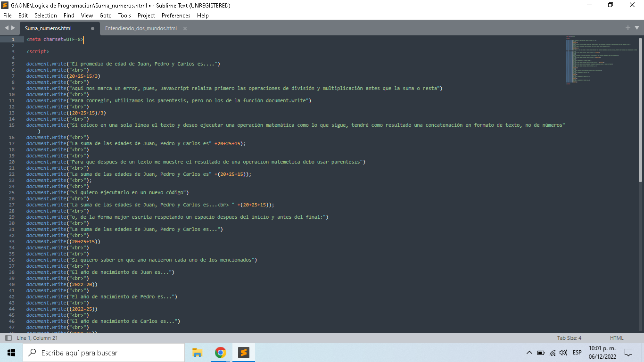
Task: Click the taskbar search box "Escribe aquí para buscar"
Action: point(104,353)
